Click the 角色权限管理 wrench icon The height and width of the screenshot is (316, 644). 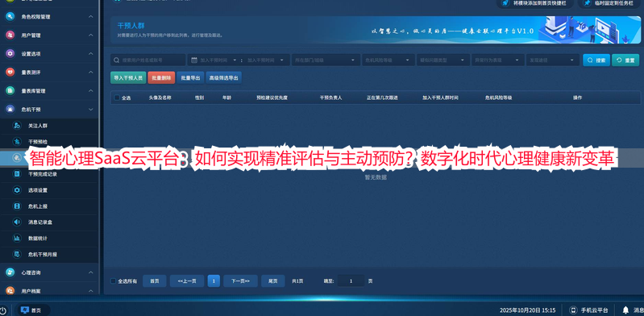(10, 17)
